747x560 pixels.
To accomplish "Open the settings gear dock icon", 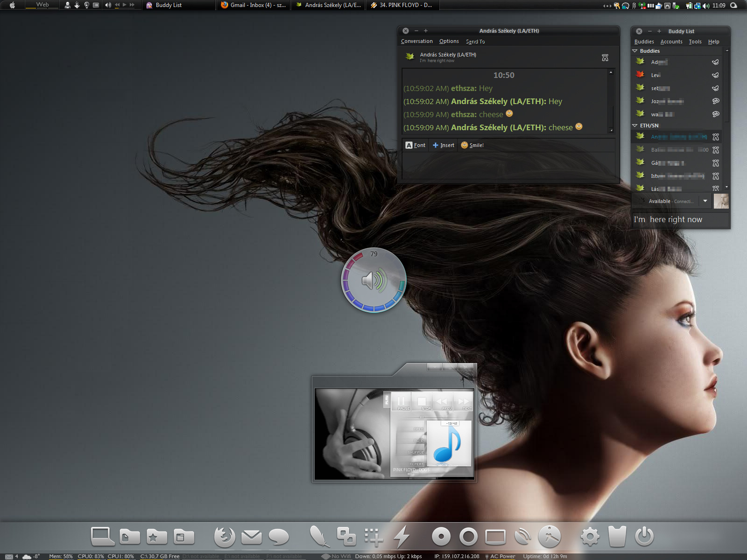I will (590, 537).
